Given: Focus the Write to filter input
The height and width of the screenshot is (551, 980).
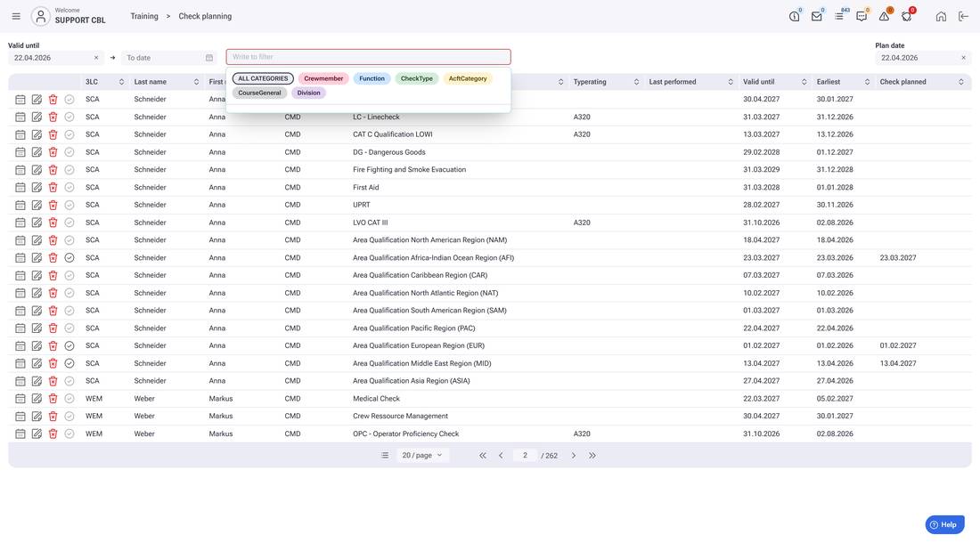Looking at the screenshot, I should (x=368, y=57).
